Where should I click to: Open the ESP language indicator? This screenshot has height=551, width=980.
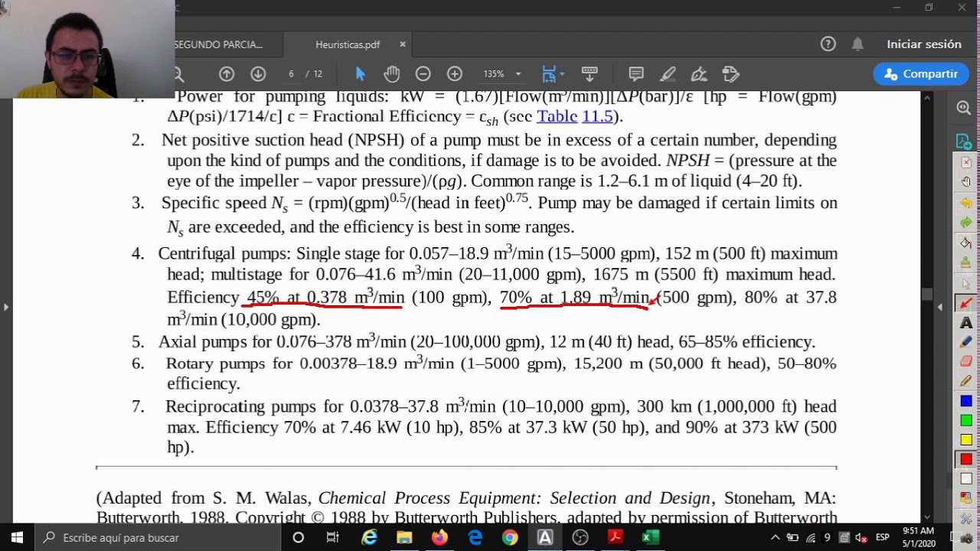click(x=882, y=538)
